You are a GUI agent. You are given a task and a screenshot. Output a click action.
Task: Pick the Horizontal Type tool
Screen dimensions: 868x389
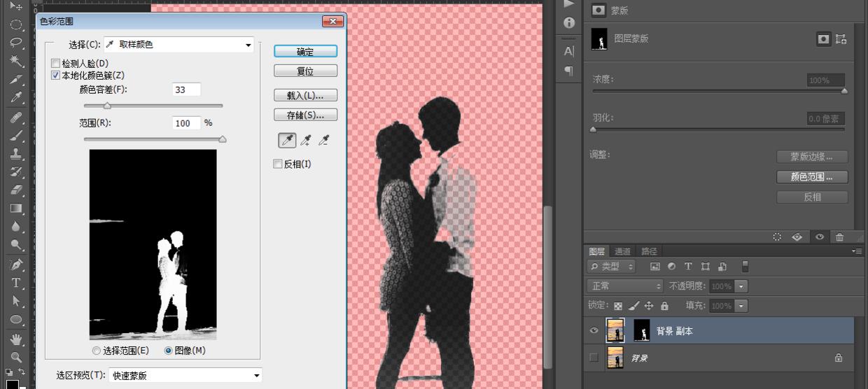point(16,283)
